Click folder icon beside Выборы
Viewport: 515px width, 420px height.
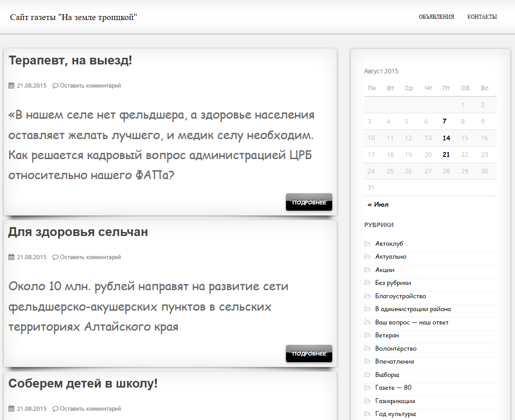[367, 375]
